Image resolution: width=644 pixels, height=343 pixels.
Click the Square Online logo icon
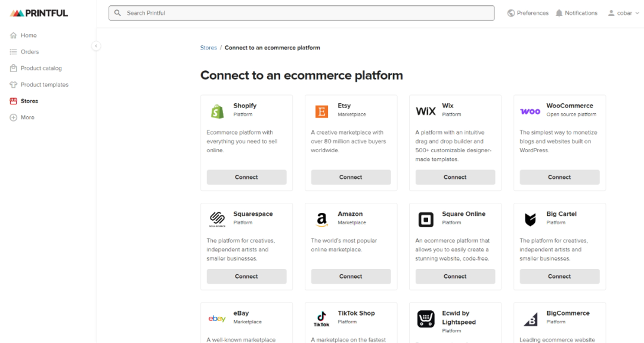[x=426, y=220]
